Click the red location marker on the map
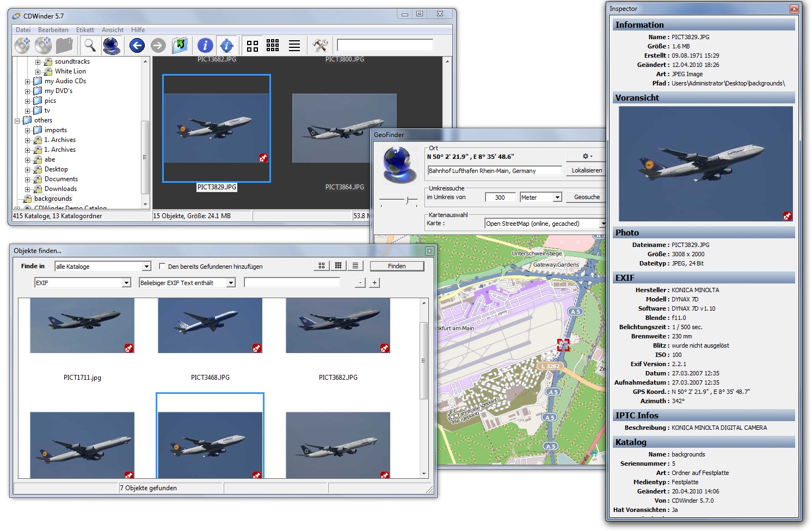This screenshot has width=812, height=531. [563, 345]
